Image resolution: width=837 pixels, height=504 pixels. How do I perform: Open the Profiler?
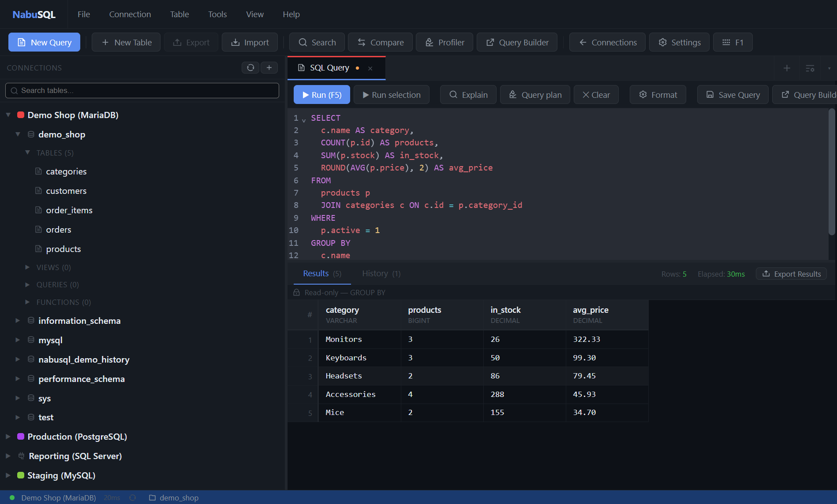coord(445,42)
